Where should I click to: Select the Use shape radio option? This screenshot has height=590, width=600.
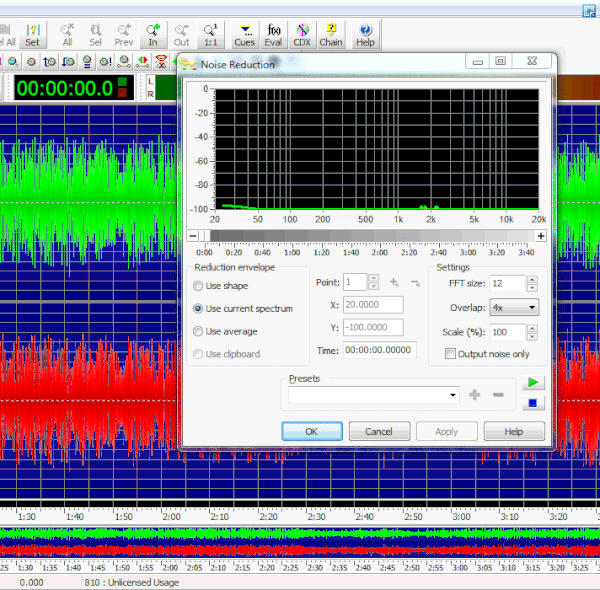(x=197, y=286)
